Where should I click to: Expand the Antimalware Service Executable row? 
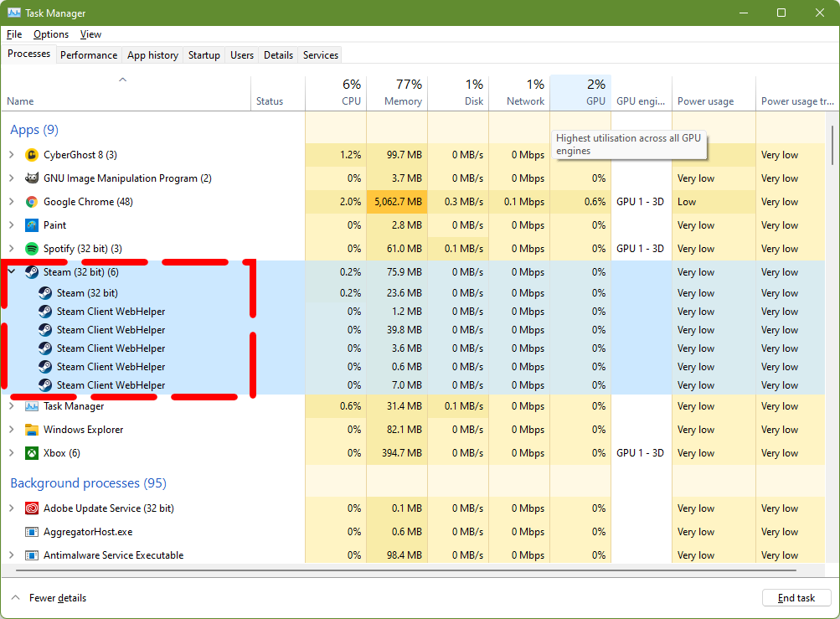(12, 555)
